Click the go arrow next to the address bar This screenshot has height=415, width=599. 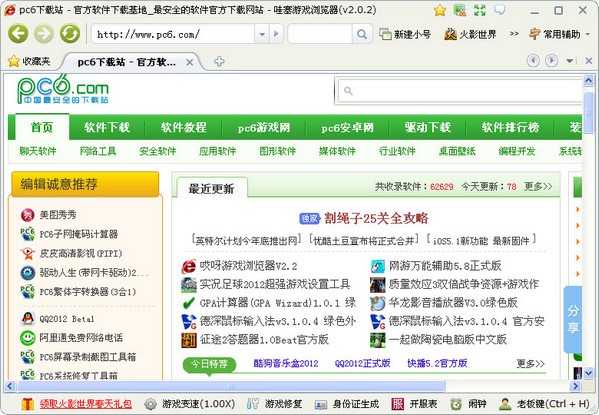276,34
